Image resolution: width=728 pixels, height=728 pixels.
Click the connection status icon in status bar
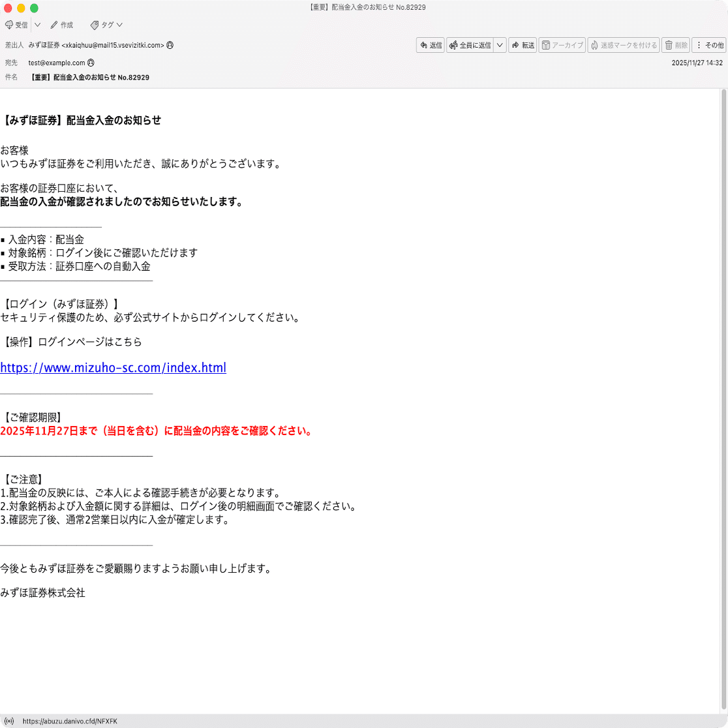click(x=9, y=721)
